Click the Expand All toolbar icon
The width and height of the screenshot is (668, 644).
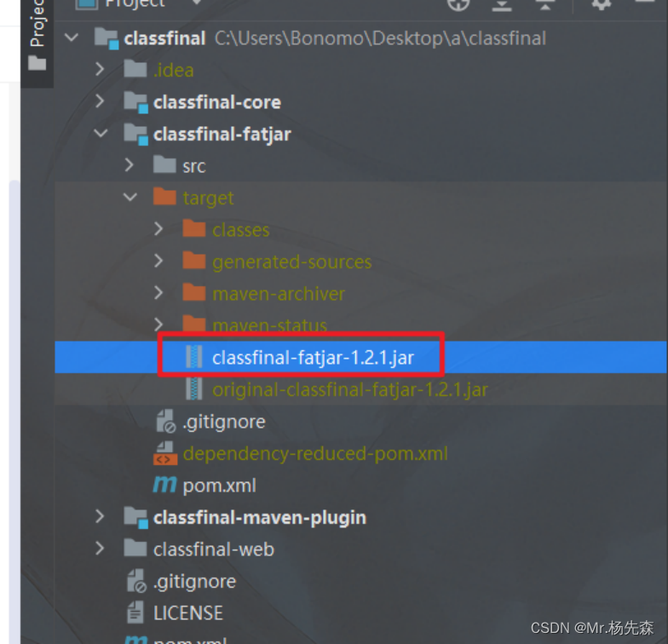pyautogui.click(x=501, y=5)
